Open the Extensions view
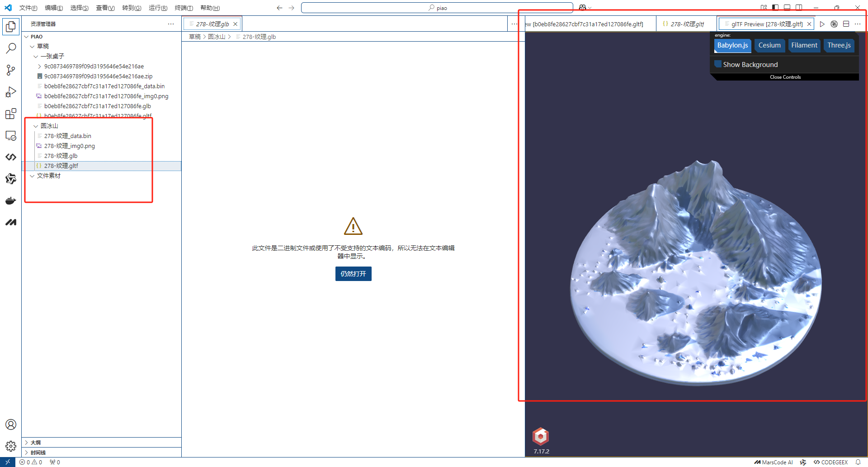This screenshot has height=467, width=868. 11,114
